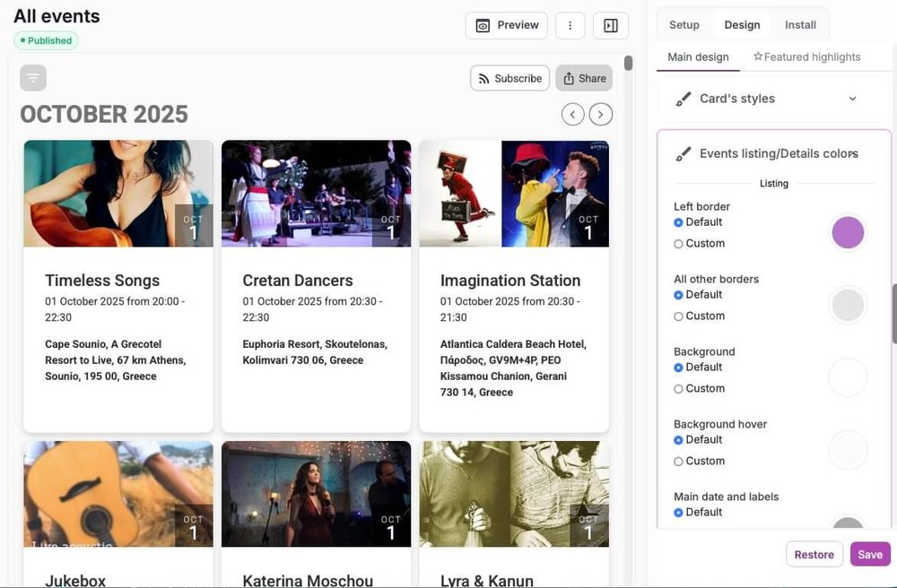Click the Cape Sounio, A Grecotel address text

click(116, 360)
